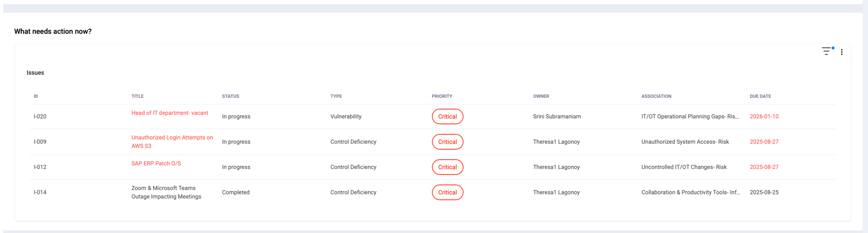Click the Critical badge for issue I-020

(x=447, y=116)
